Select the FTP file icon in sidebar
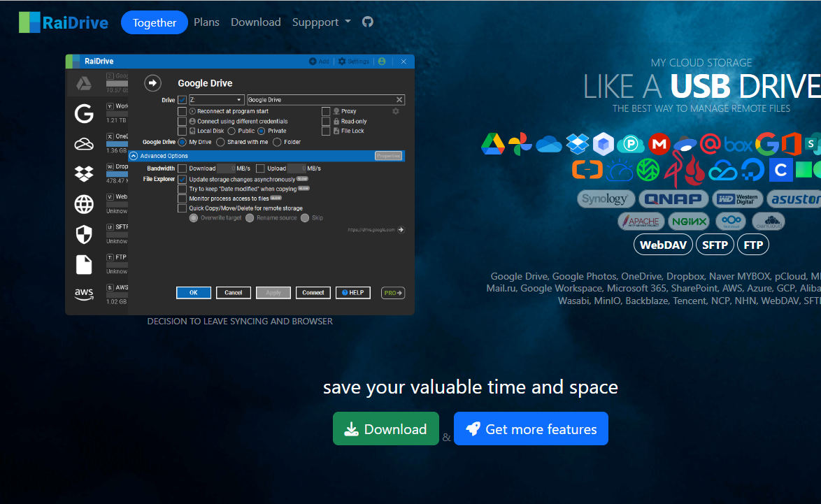The height and width of the screenshot is (504, 821). [84, 265]
